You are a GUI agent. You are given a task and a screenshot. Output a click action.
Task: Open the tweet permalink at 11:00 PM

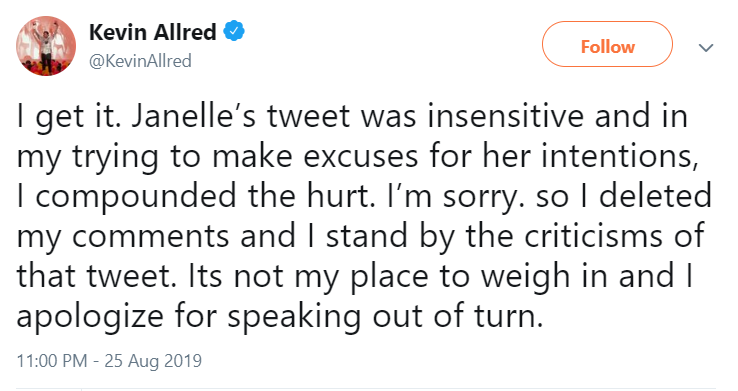tap(52, 360)
